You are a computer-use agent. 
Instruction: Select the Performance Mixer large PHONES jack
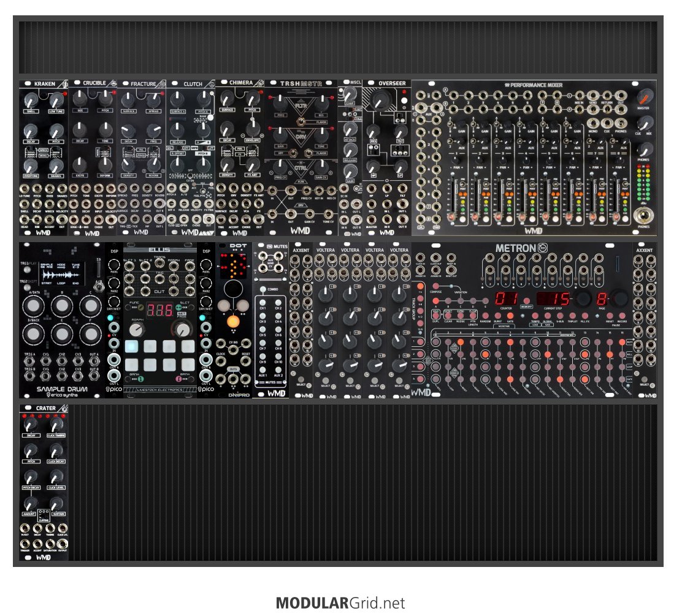tap(644, 216)
